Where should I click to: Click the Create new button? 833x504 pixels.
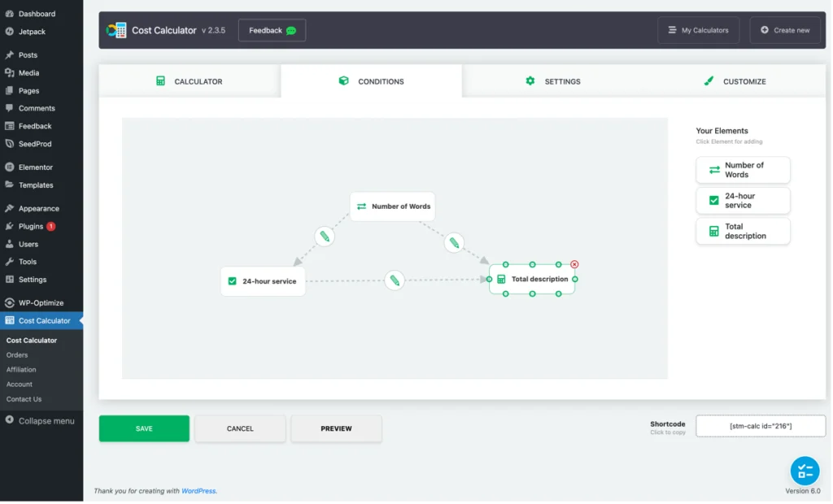point(785,30)
